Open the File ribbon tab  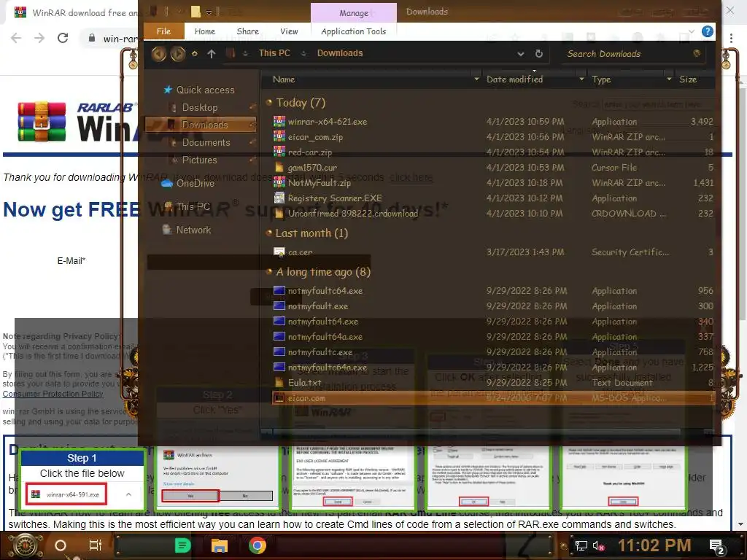tap(163, 31)
